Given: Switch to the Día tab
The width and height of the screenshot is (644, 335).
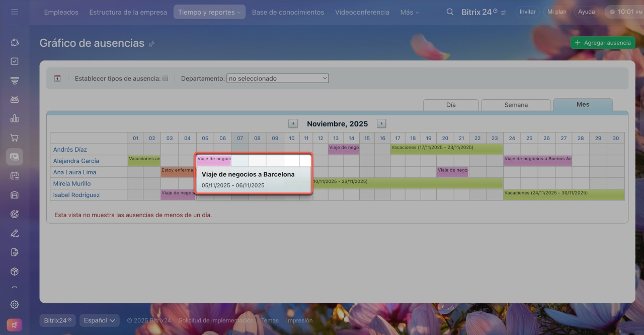Looking at the screenshot, I should (451, 105).
